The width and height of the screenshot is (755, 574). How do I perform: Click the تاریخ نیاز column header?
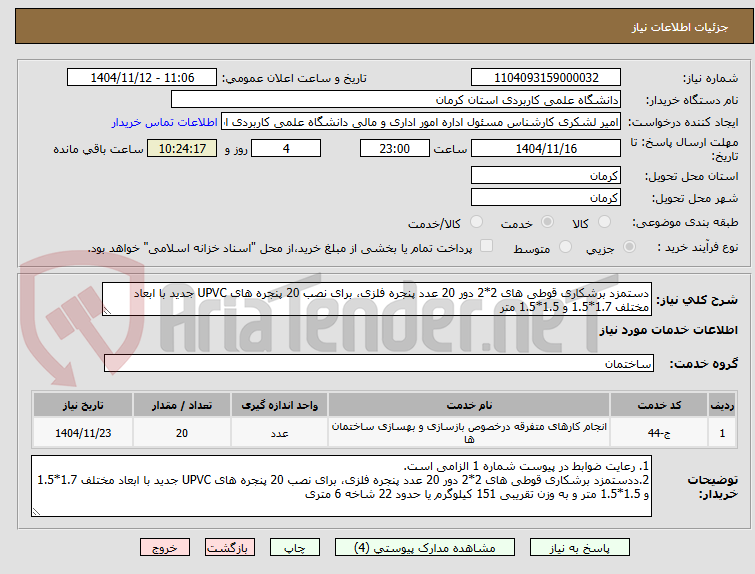pos(83,405)
